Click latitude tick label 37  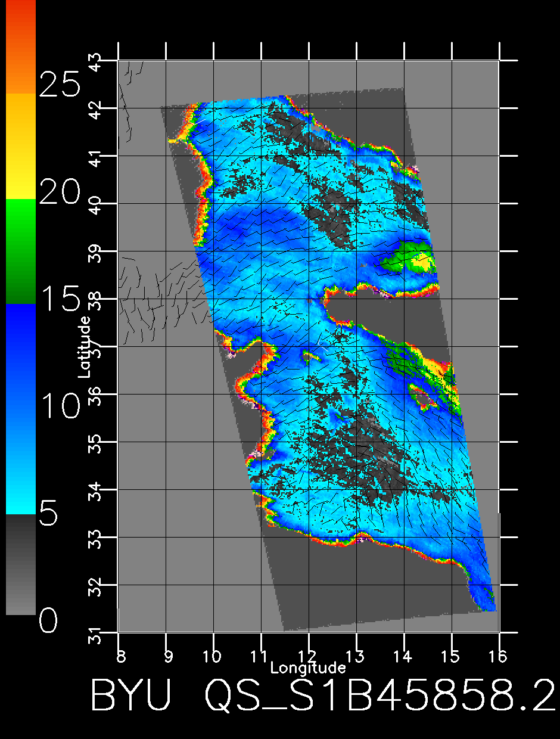coord(95,347)
